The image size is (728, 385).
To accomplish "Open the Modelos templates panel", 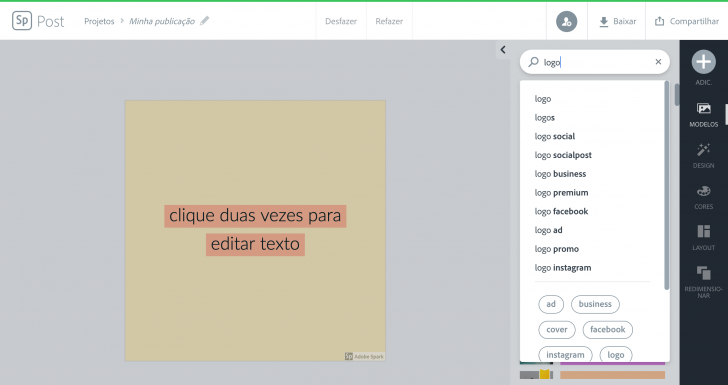I will coord(703,114).
